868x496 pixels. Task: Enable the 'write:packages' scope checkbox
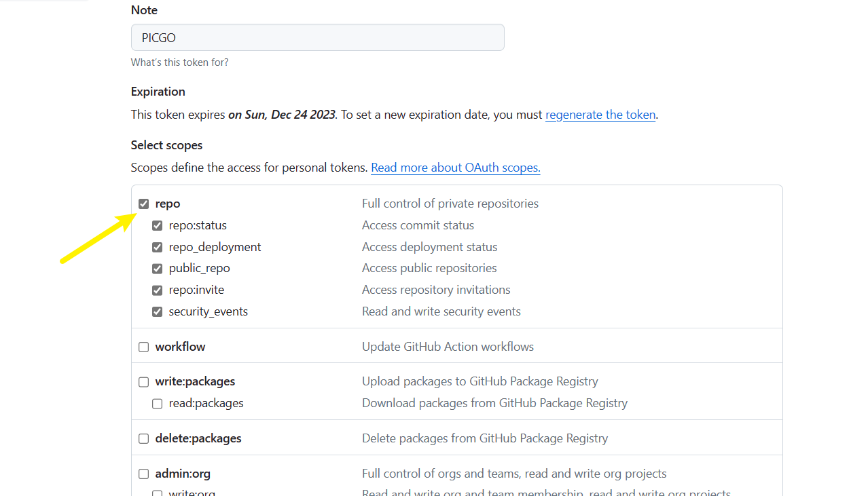(x=144, y=382)
